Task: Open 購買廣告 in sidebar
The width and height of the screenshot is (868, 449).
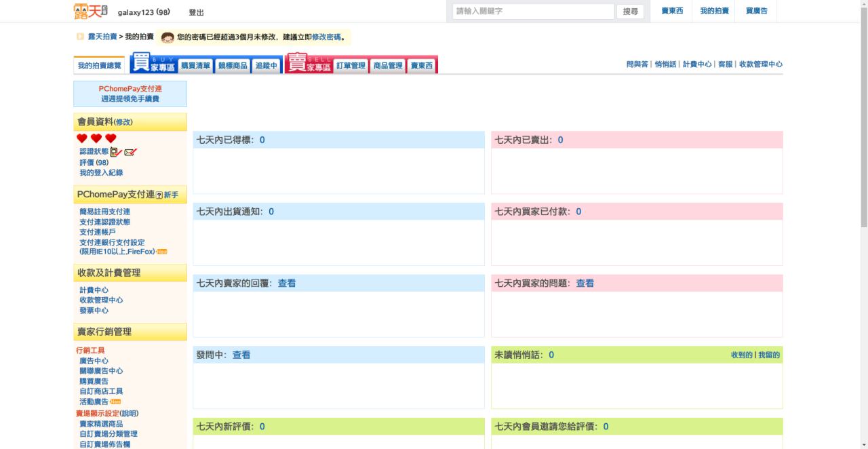Action: point(94,381)
